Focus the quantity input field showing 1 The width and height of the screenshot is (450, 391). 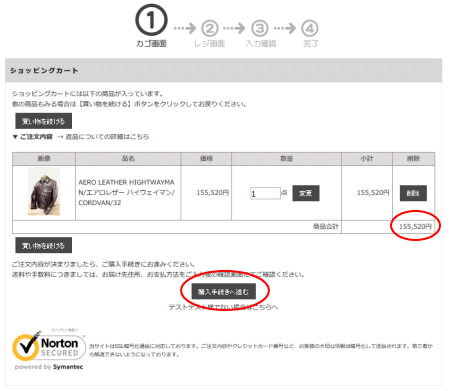pyautogui.click(x=265, y=193)
